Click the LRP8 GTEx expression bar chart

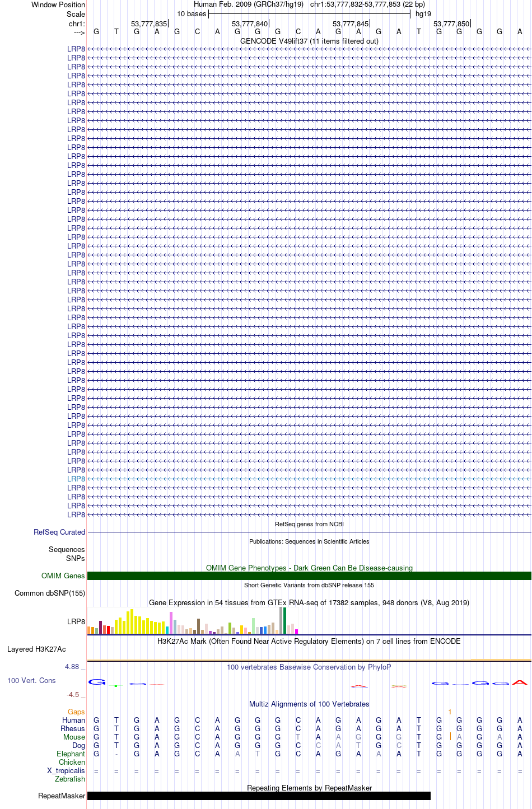click(x=193, y=620)
